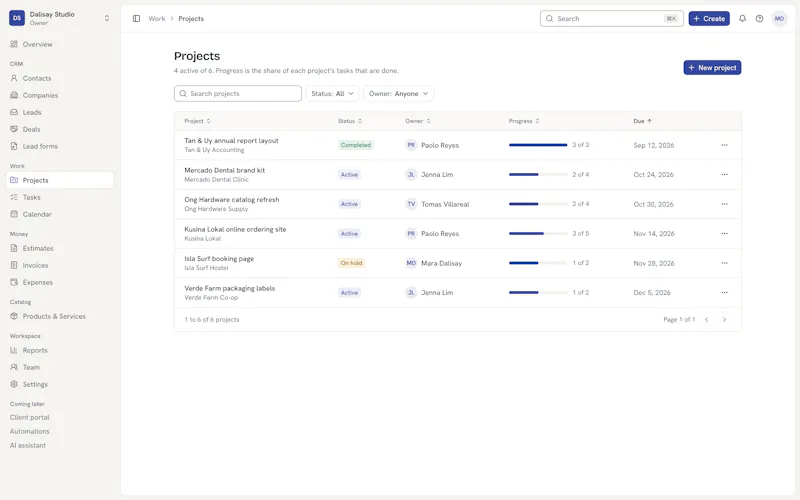The width and height of the screenshot is (800, 500).
Task: Open row actions for Verde Farm packaging labels
Action: tap(724, 293)
